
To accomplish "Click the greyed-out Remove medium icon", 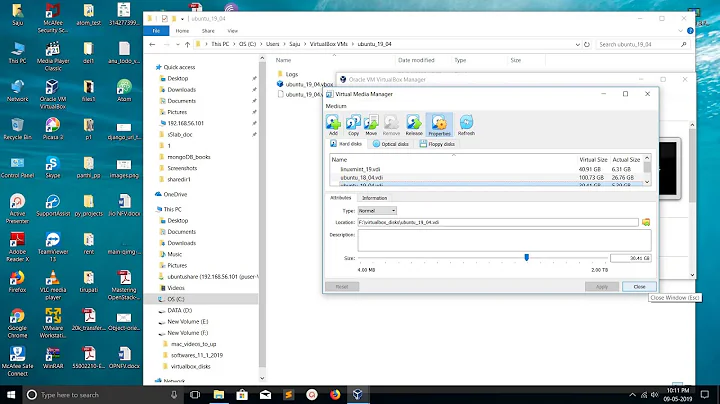I will tap(391, 125).
